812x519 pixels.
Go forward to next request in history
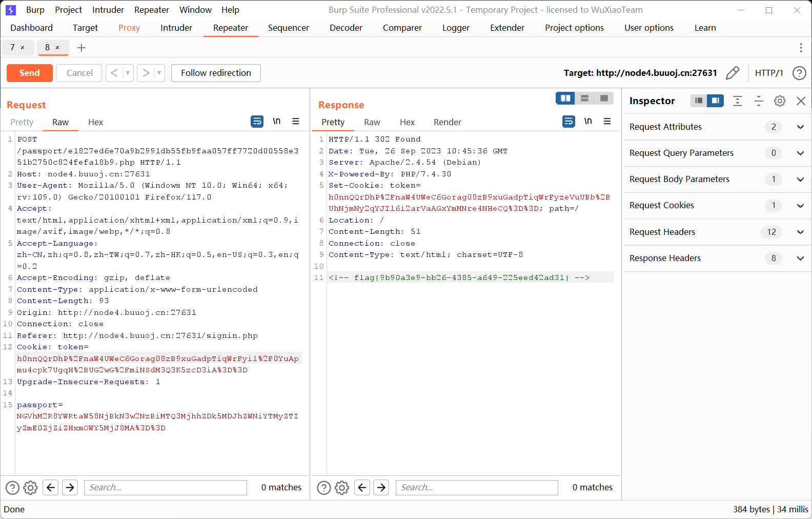point(146,73)
